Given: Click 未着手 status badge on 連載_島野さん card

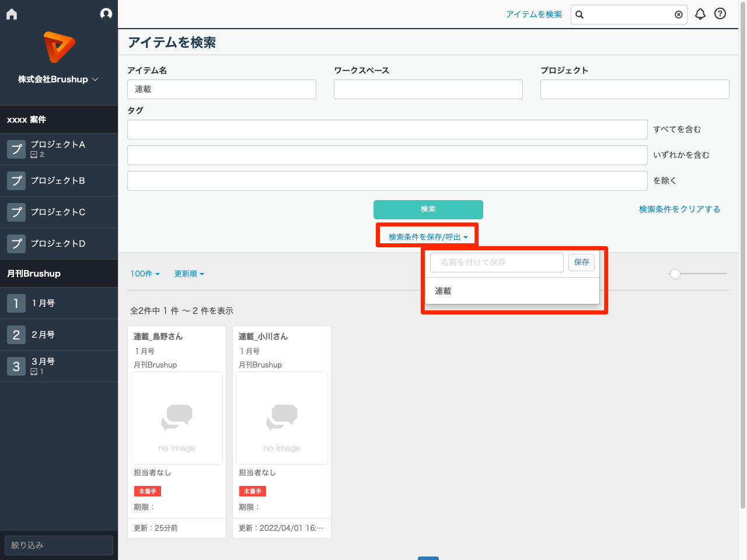Looking at the screenshot, I should click(148, 491).
